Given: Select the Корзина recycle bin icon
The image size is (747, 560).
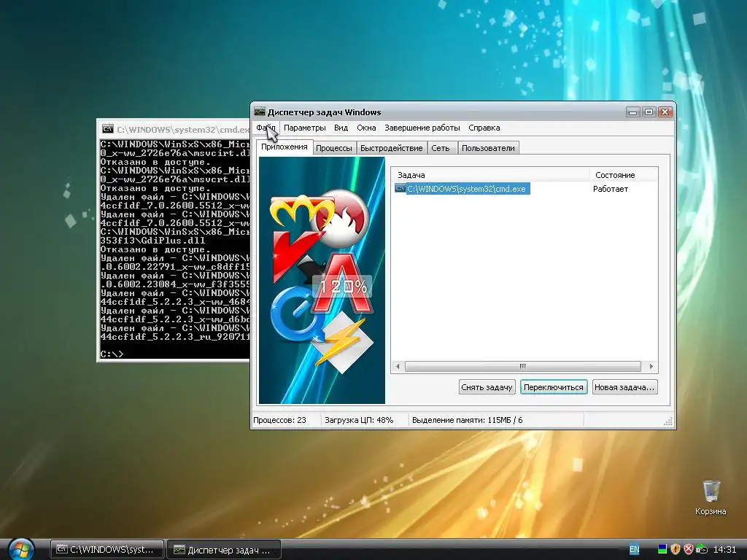Looking at the screenshot, I should click(711, 497).
